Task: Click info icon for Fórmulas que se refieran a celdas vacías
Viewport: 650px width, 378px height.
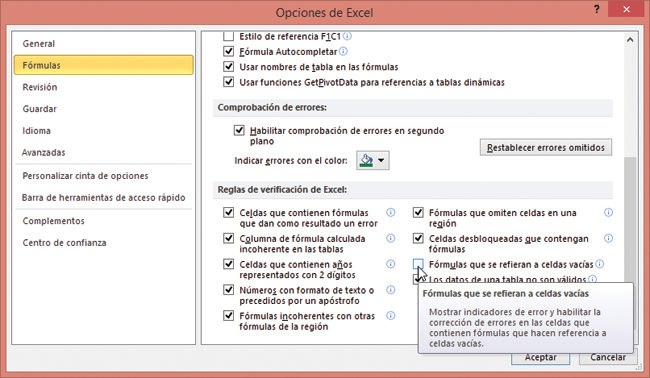Action: (599, 264)
